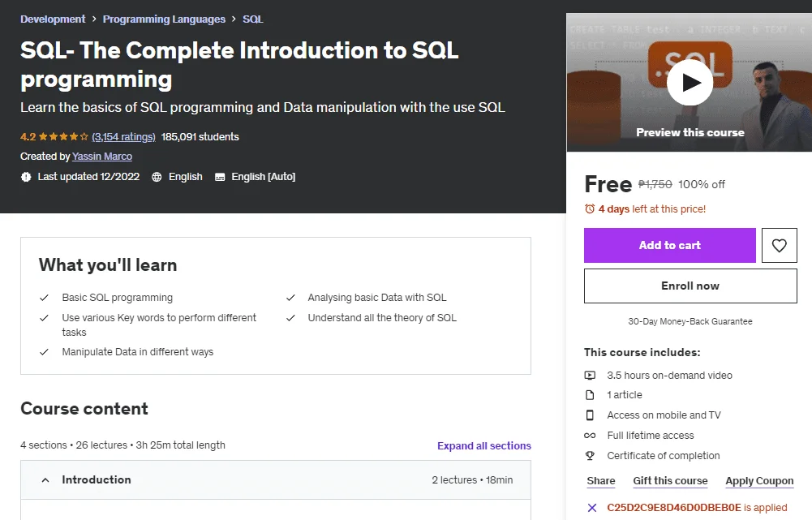Click checkmark beside Use various Key words
This screenshot has height=520, width=812.
[x=44, y=317]
